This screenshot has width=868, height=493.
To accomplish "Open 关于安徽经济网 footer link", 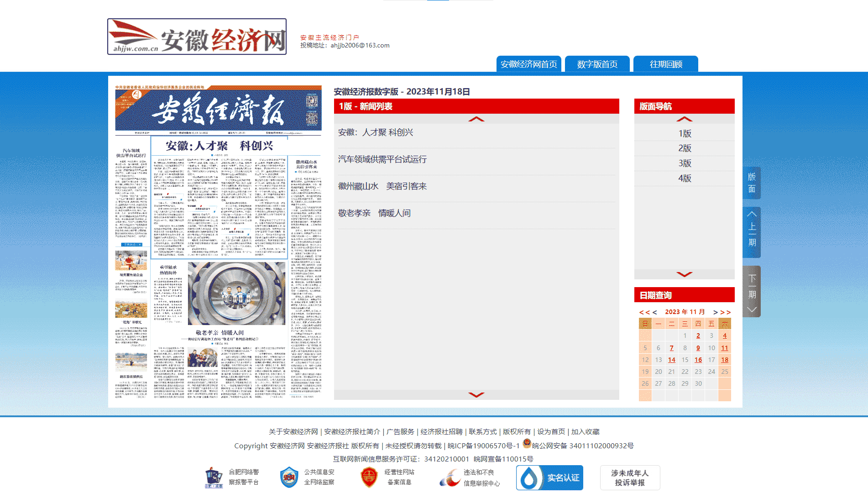I will click(293, 432).
